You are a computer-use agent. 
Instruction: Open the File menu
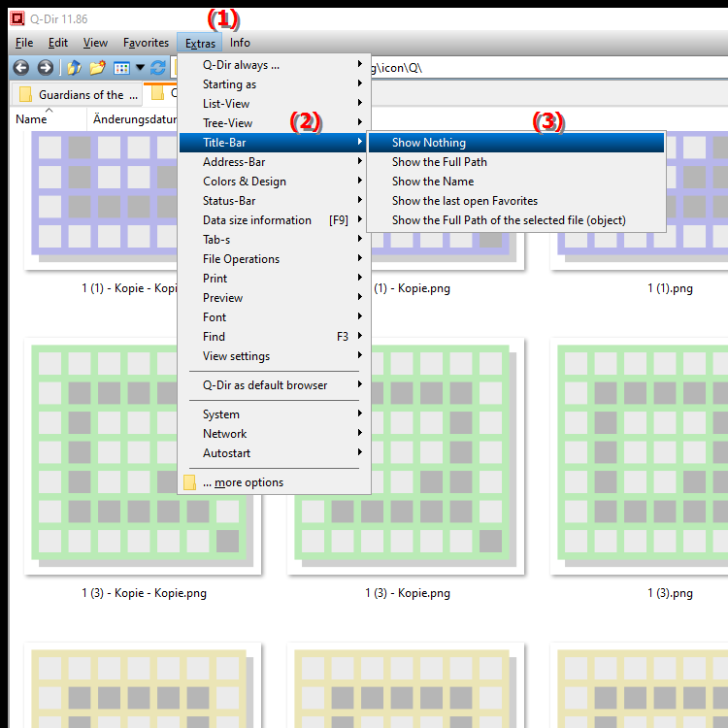pos(24,43)
